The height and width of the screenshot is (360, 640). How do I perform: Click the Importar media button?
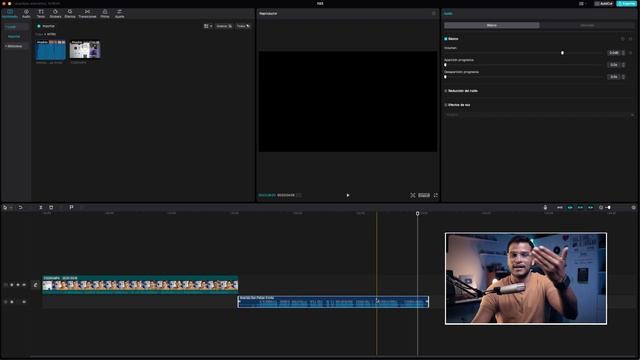(46, 26)
